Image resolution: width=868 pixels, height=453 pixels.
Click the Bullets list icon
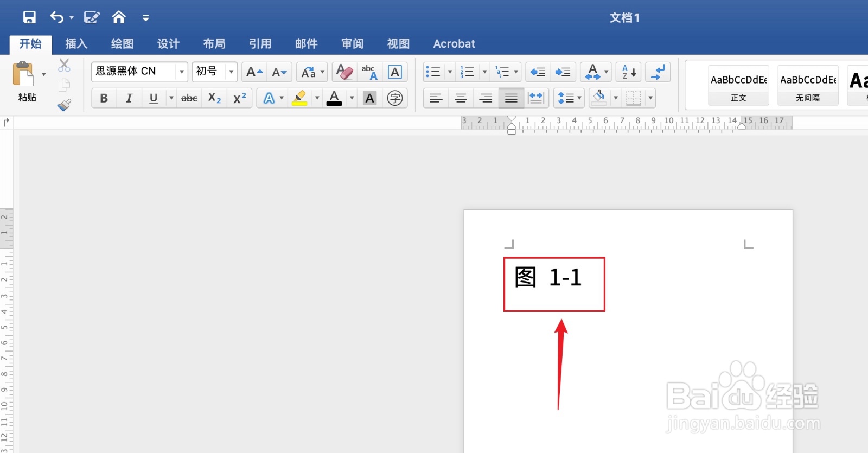433,72
